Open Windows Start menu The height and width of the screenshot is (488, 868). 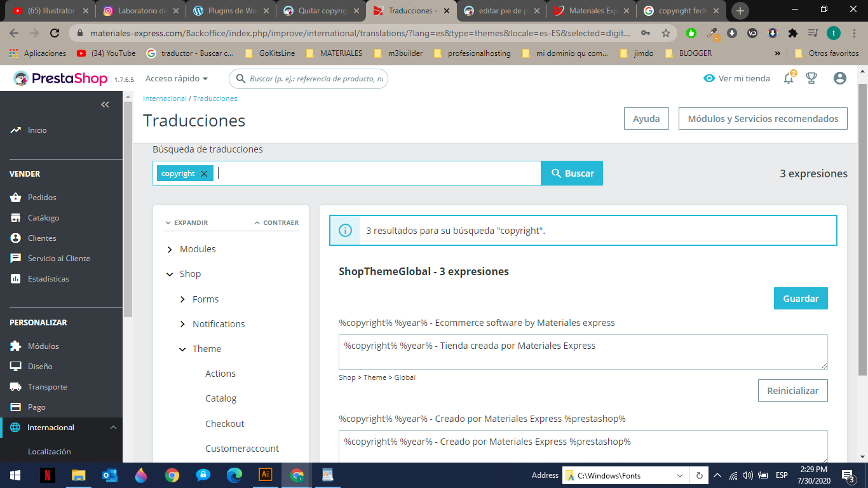pyautogui.click(x=15, y=475)
